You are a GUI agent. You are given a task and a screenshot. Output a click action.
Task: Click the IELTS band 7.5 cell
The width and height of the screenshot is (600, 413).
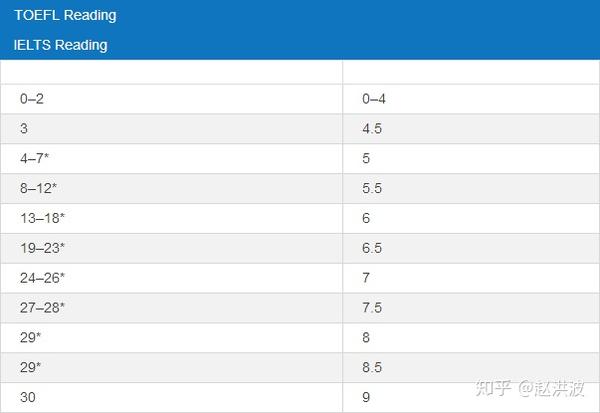coord(471,308)
